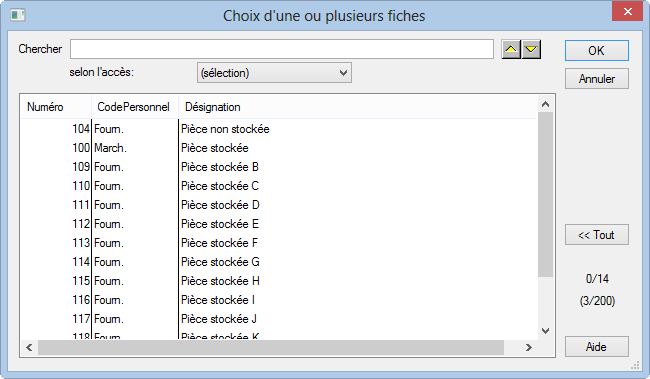Sort by the CodePersonnel column header

(135, 107)
